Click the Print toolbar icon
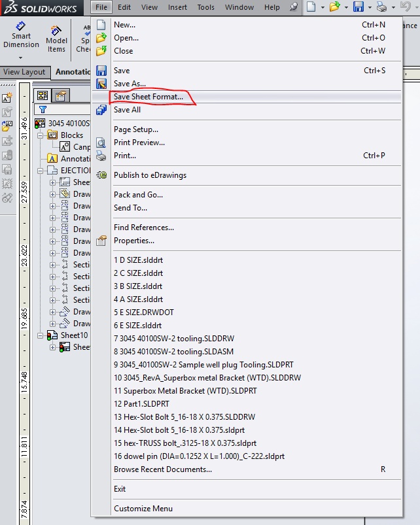Image resolution: width=420 pixels, height=525 pixels. [381, 7]
